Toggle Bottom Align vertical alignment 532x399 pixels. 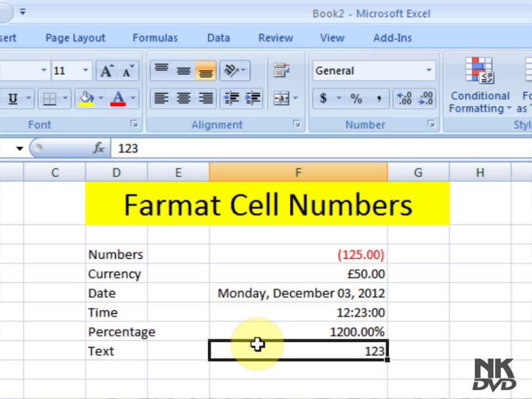click(206, 70)
